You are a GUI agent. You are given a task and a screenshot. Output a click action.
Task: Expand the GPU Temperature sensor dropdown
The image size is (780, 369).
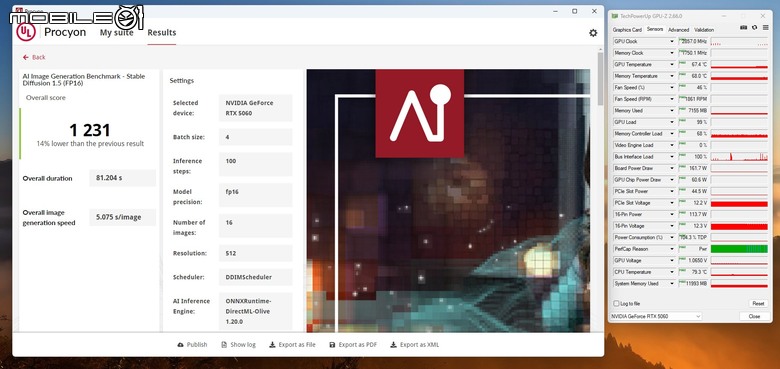[673, 65]
